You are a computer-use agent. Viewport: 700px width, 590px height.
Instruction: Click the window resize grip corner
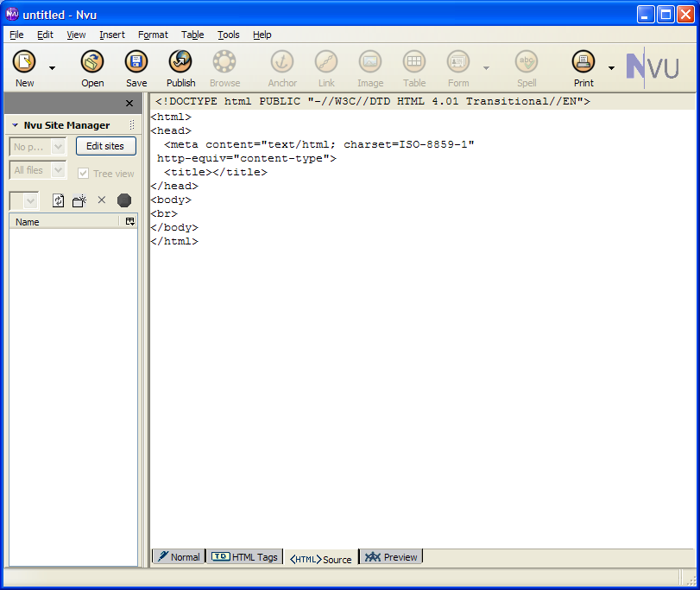point(691,580)
